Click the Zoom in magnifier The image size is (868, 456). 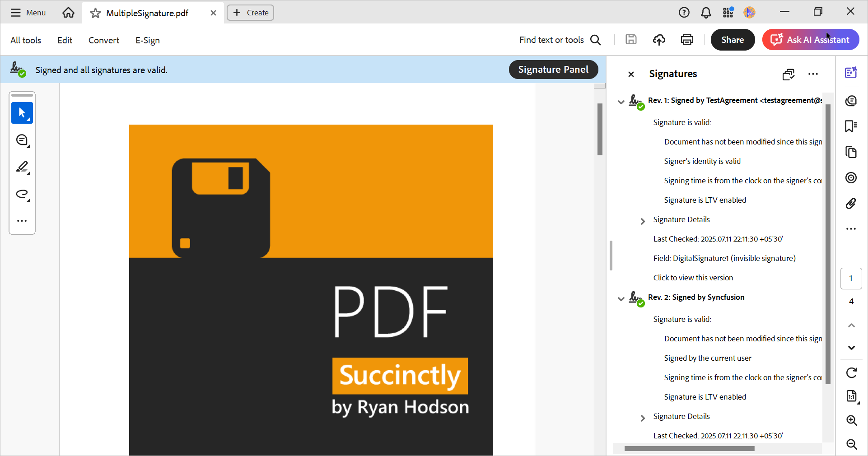click(x=851, y=420)
